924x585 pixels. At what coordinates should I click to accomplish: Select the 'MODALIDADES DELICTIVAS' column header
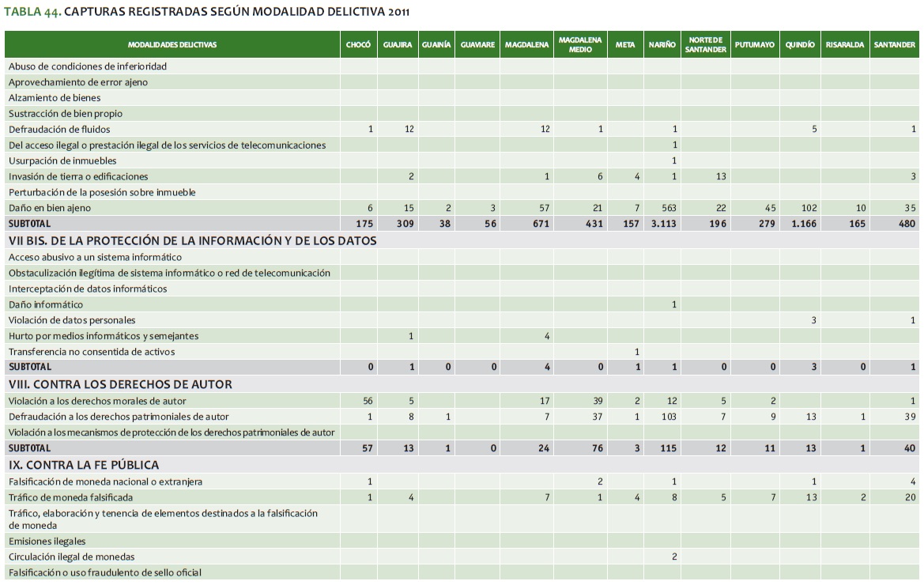[172, 45]
